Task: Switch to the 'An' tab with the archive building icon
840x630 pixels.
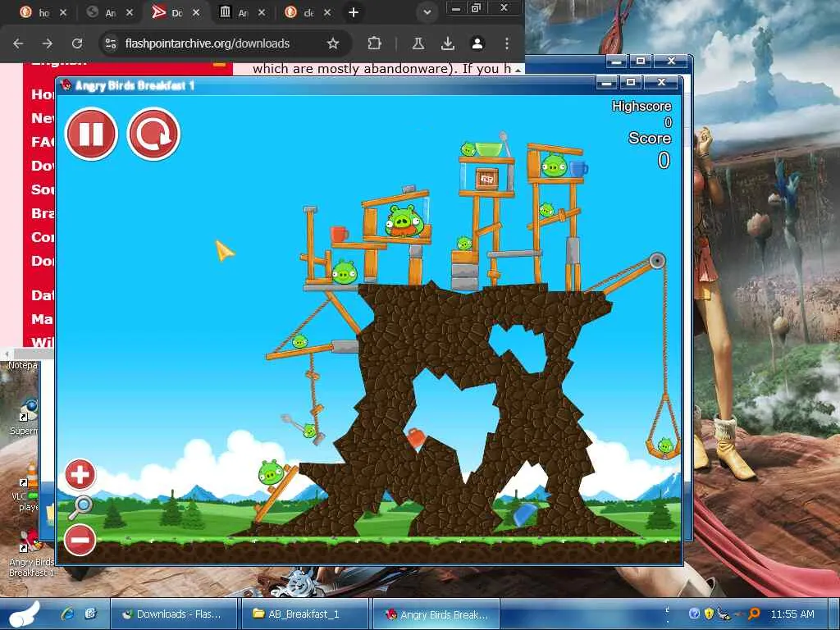Action: (242, 12)
